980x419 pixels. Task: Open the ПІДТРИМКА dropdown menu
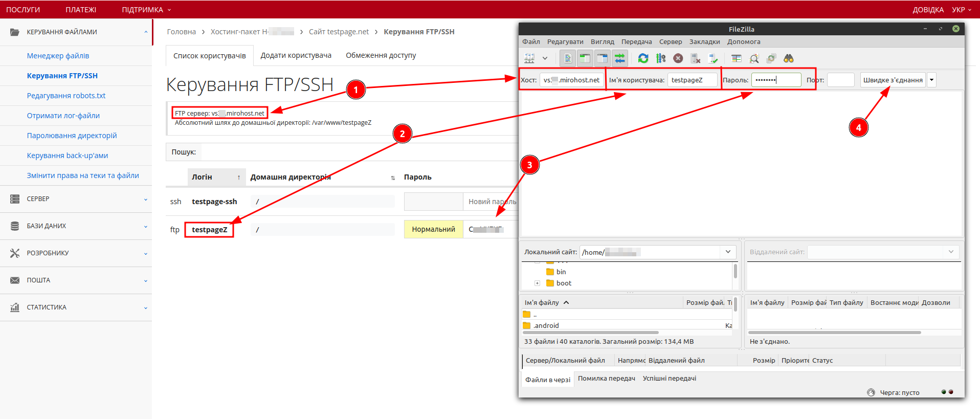click(x=146, y=10)
